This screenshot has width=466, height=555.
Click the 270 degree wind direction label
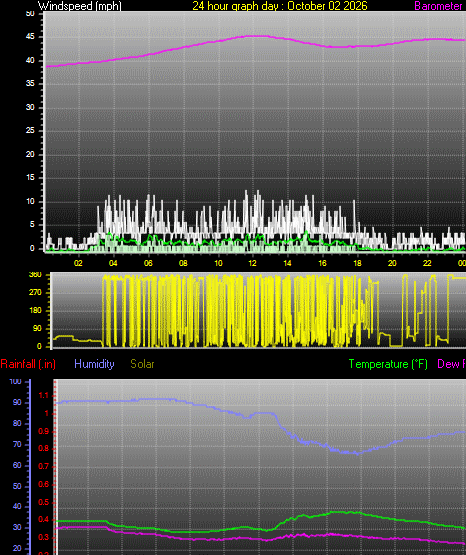pyautogui.click(x=35, y=292)
